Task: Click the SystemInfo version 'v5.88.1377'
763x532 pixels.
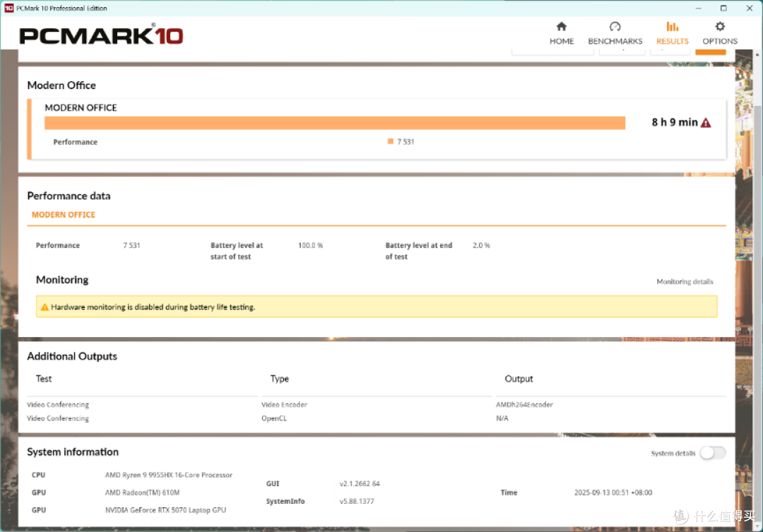Action: [x=357, y=501]
